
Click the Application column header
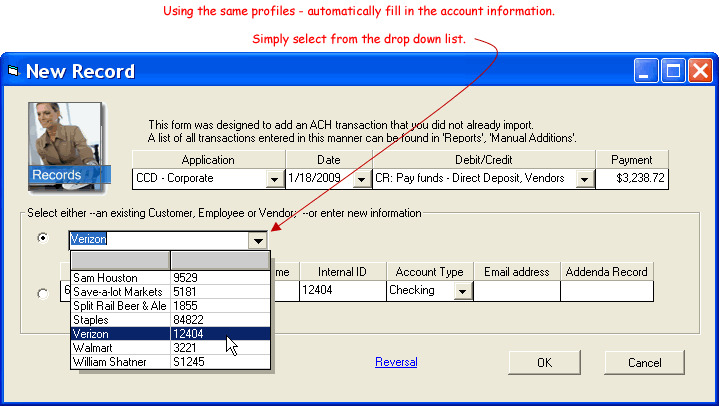click(x=208, y=160)
